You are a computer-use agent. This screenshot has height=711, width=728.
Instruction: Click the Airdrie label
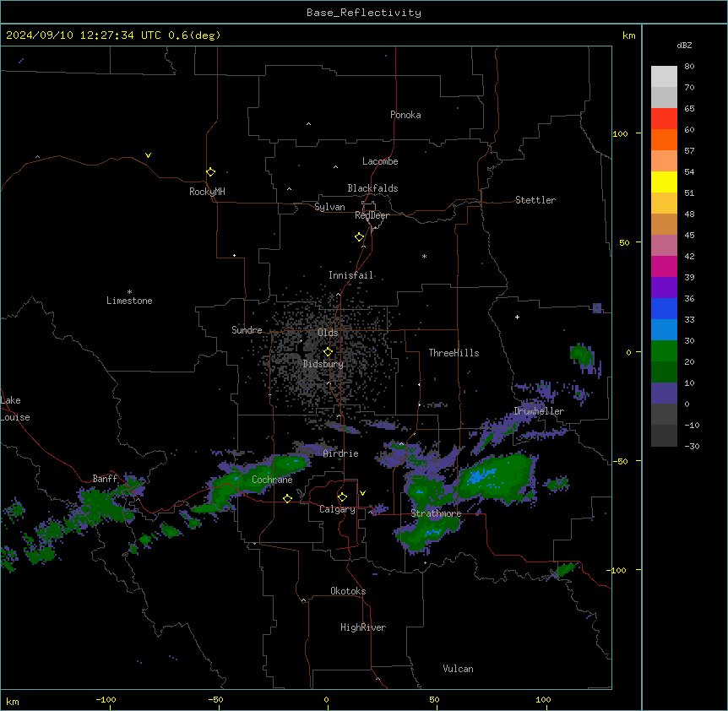[x=341, y=453]
